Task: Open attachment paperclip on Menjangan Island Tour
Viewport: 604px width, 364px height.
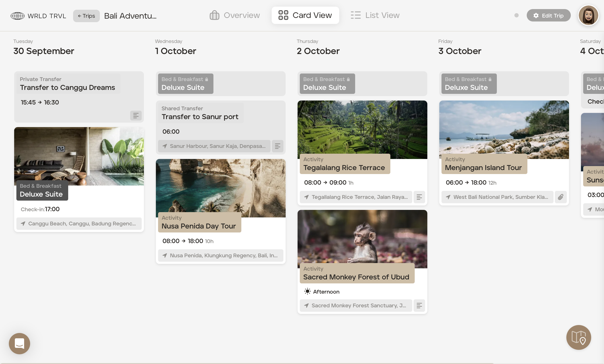Action: [561, 197]
